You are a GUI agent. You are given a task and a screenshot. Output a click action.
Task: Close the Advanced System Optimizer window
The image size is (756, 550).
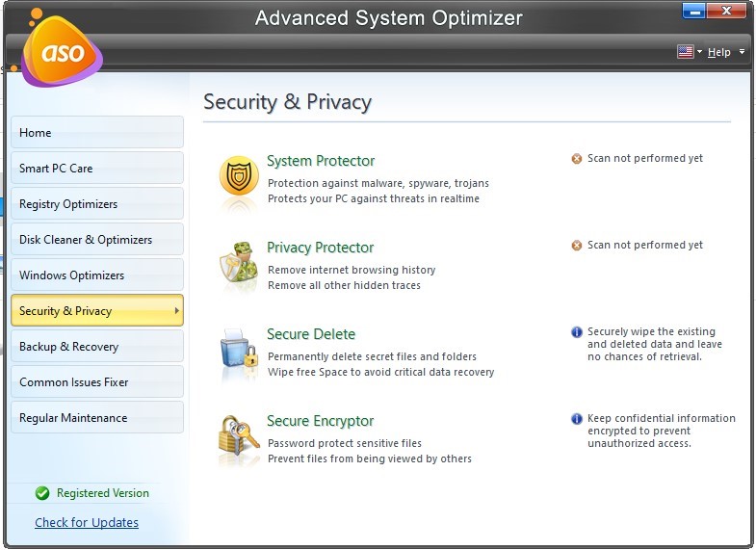click(x=726, y=11)
